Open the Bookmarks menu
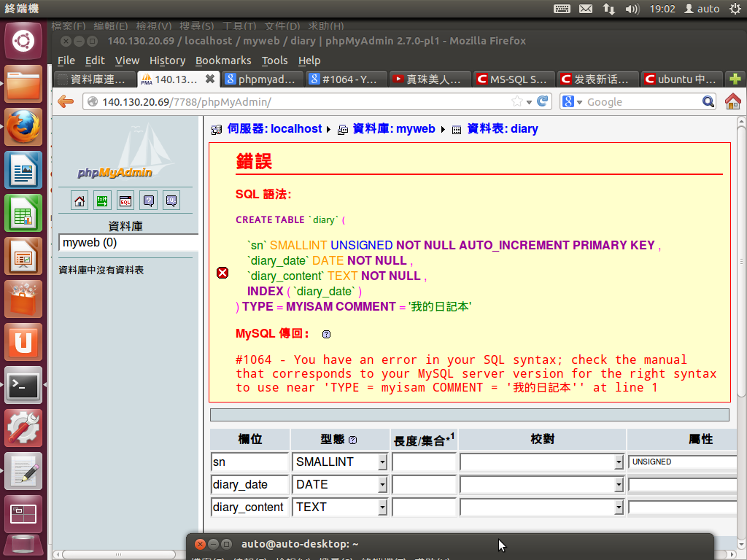The width and height of the screenshot is (747, 560). point(222,61)
